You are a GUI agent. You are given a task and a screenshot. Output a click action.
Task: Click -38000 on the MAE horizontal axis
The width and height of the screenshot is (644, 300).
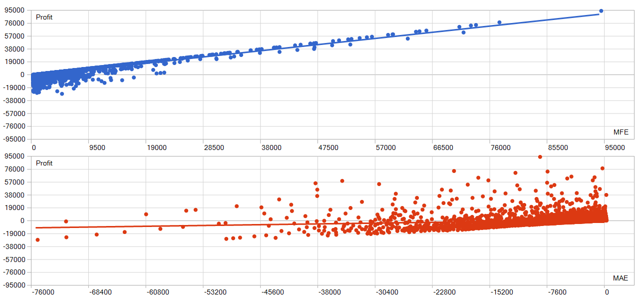[330, 292]
